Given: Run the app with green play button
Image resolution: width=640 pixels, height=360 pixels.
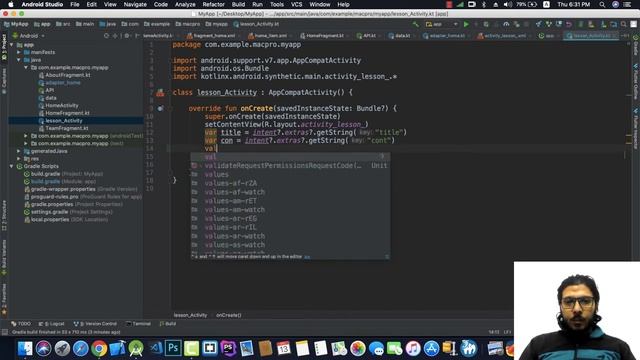Looking at the screenshot, I should tap(466, 24).
